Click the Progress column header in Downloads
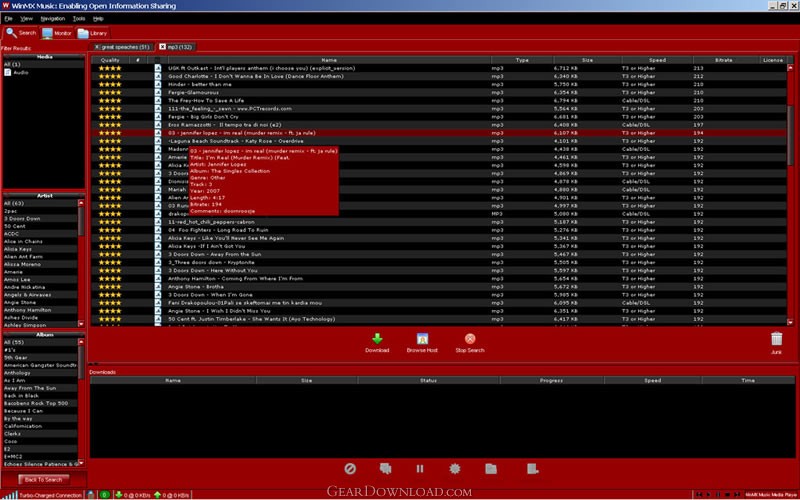Screen dimensions: 800x500 [552, 381]
